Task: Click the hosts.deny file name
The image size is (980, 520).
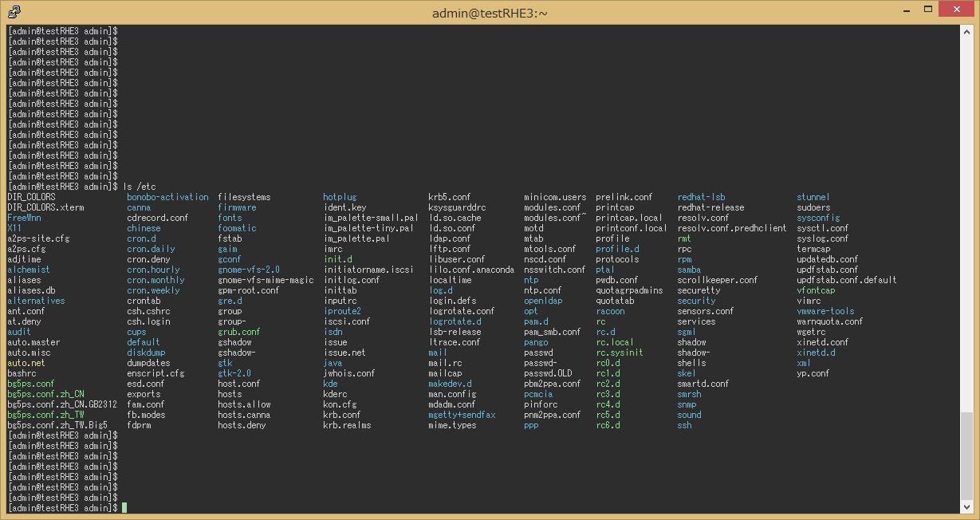Action: (x=242, y=425)
